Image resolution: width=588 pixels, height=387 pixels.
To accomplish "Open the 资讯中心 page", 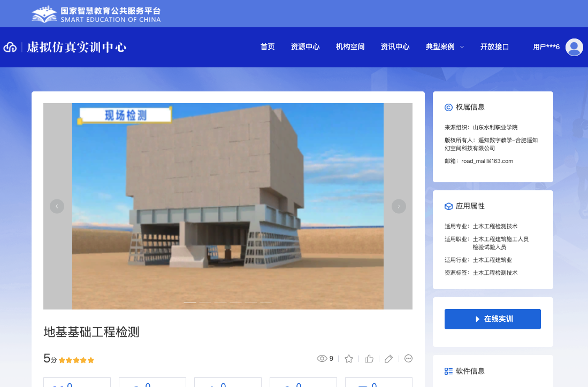I will click(x=395, y=47).
